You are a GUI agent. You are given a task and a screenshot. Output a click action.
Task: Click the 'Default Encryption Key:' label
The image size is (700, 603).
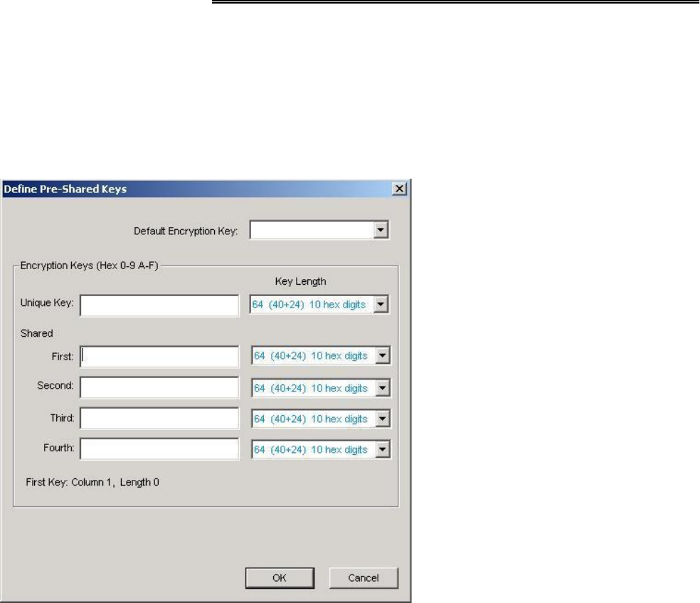pyautogui.click(x=186, y=231)
